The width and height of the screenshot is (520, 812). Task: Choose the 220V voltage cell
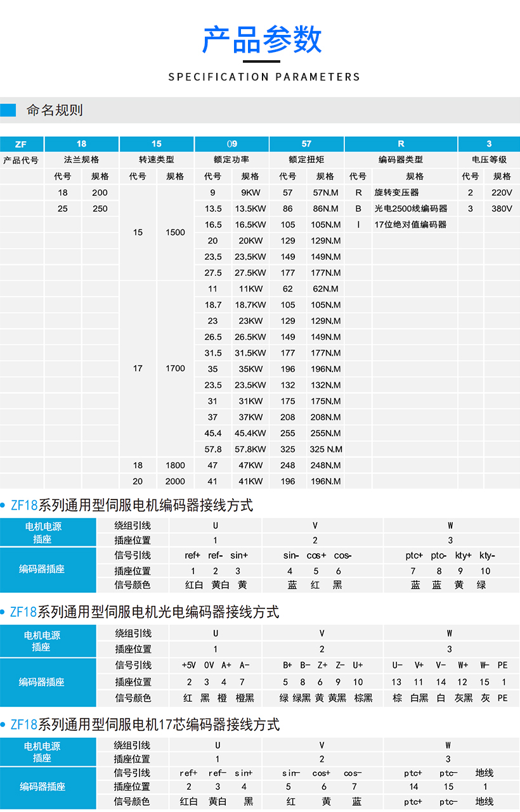click(x=502, y=192)
